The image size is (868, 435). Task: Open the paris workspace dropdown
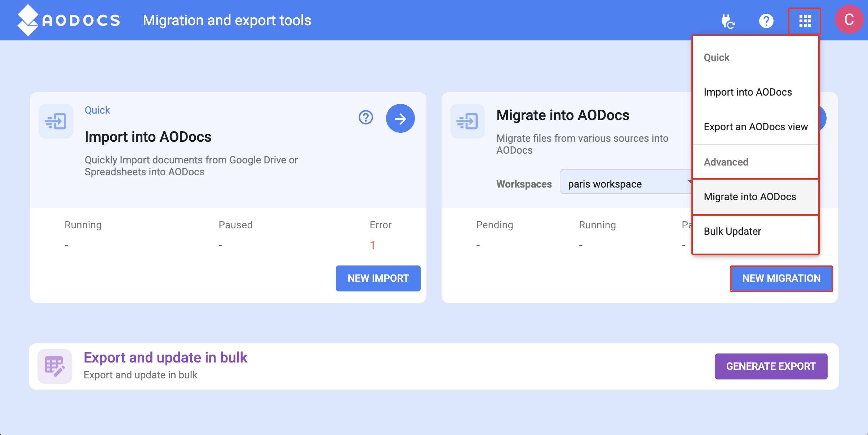626,181
